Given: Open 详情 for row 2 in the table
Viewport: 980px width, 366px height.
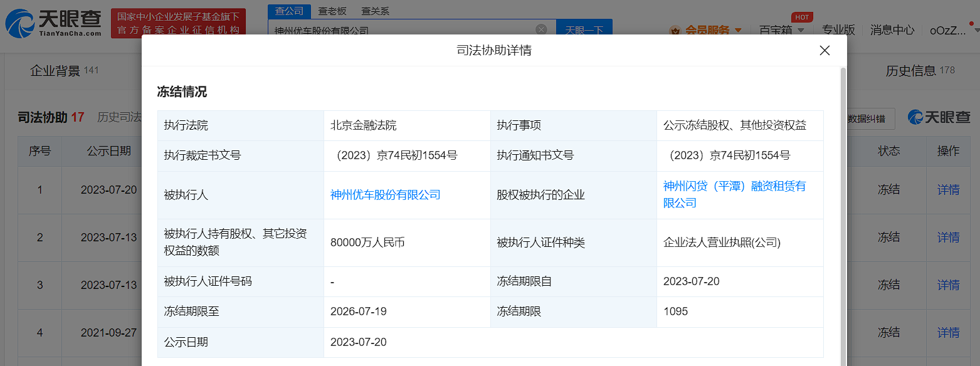Looking at the screenshot, I should pyautogui.click(x=948, y=238).
